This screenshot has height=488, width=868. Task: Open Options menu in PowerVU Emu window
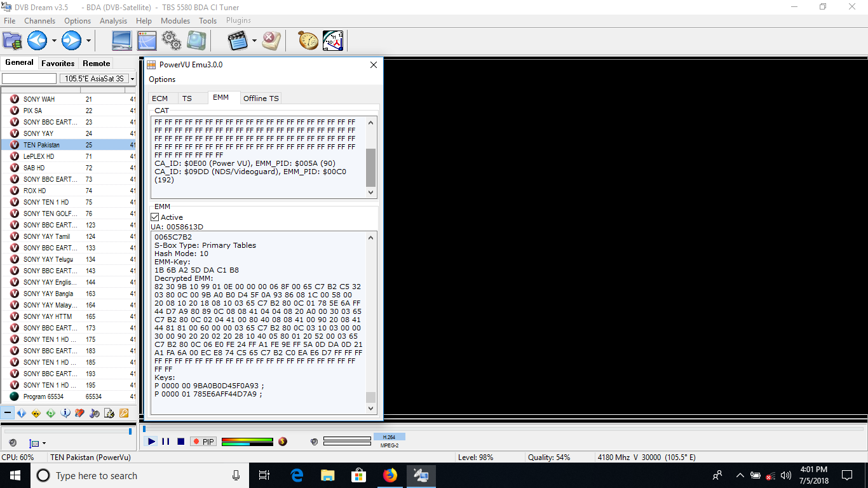click(162, 79)
